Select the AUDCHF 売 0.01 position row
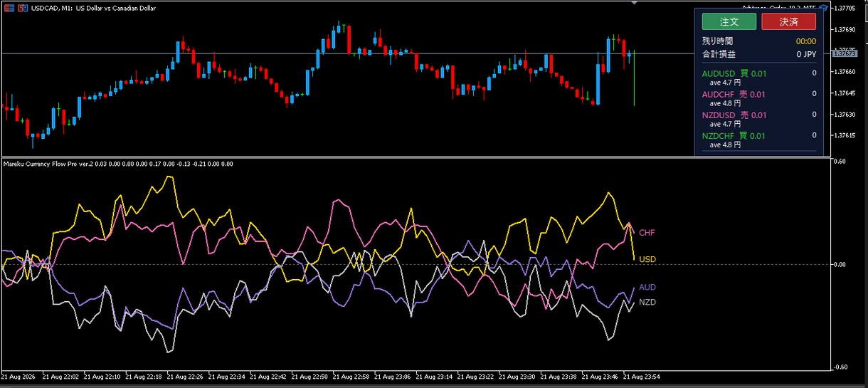 759,98
